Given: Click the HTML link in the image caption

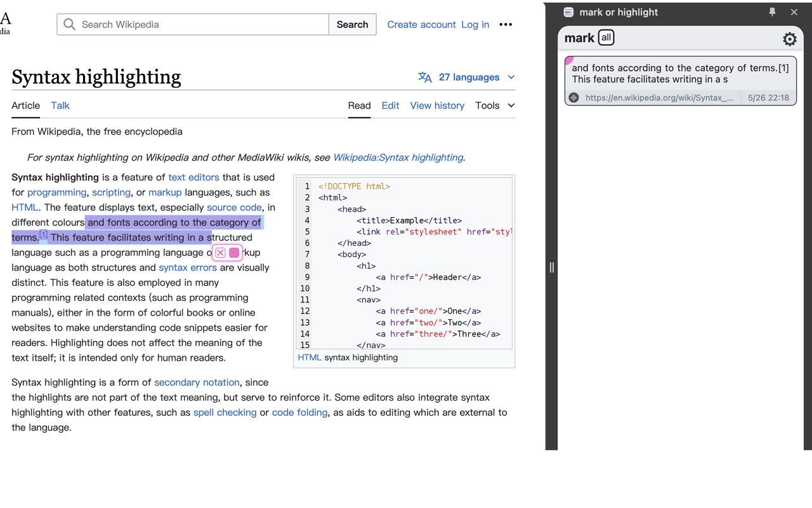Looking at the screenshot, I should pyautogui.click(x=310, y=358).
